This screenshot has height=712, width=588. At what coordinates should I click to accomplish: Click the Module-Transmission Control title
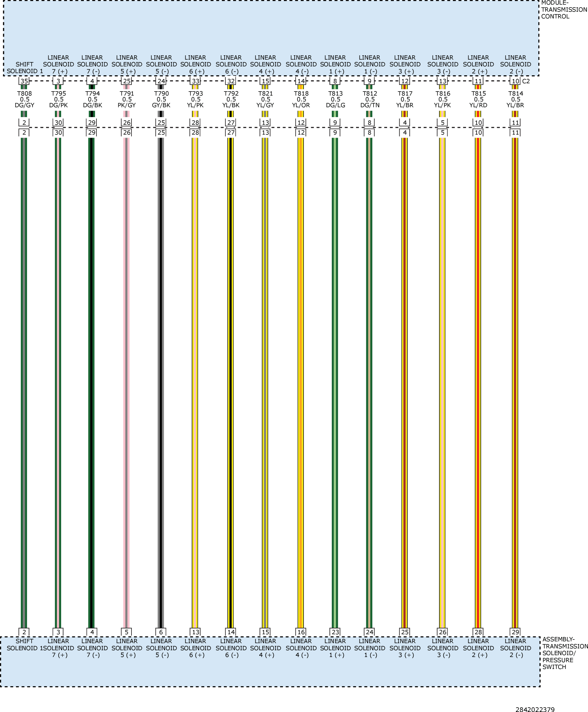click(x=564, y=10)
